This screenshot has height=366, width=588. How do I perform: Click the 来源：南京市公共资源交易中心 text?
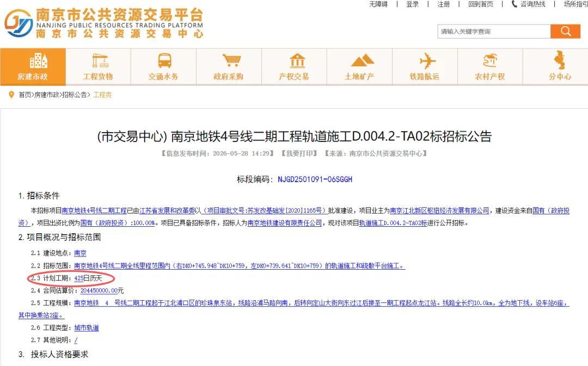[376, 153]
